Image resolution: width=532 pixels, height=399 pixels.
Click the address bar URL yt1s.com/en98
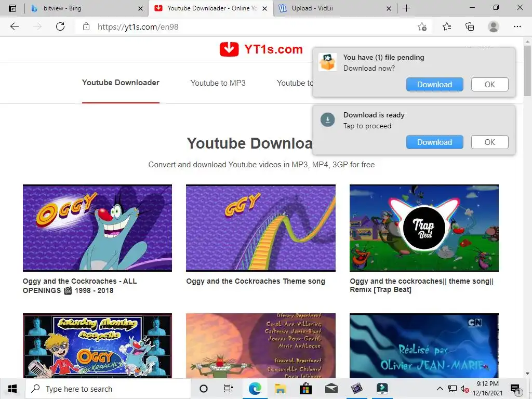pos(138,27)
